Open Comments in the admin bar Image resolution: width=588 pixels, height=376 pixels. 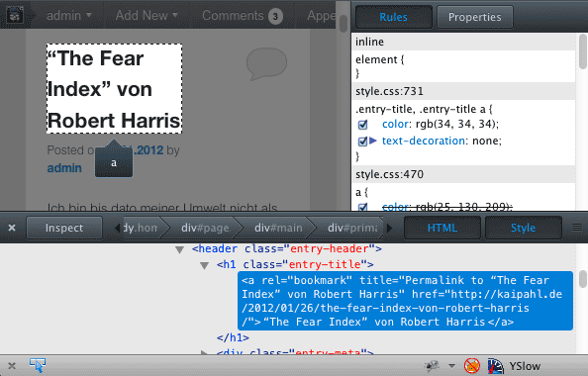[x=233, y=16]
